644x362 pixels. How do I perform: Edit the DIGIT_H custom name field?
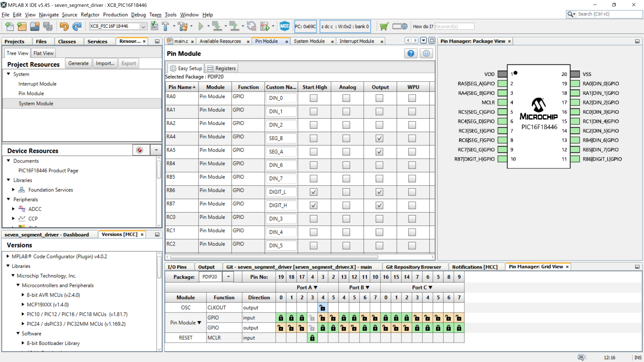(x=281, y=205)
